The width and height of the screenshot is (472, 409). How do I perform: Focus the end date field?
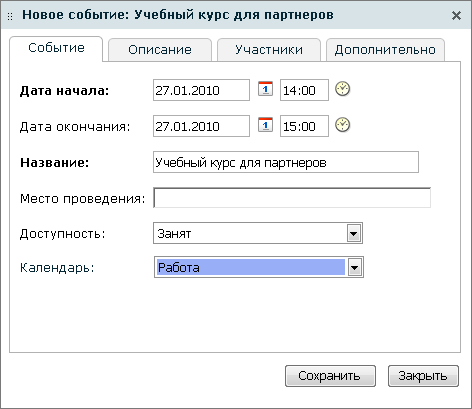(x=201, y=126)
